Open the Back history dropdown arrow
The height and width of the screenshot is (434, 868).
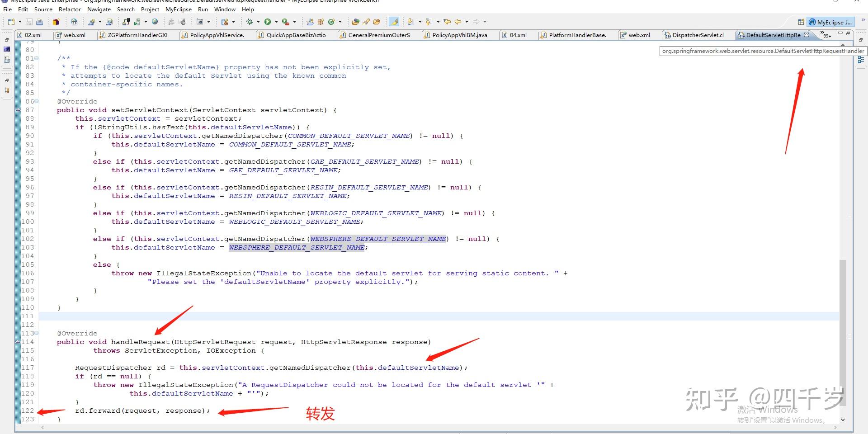point(467,22)
